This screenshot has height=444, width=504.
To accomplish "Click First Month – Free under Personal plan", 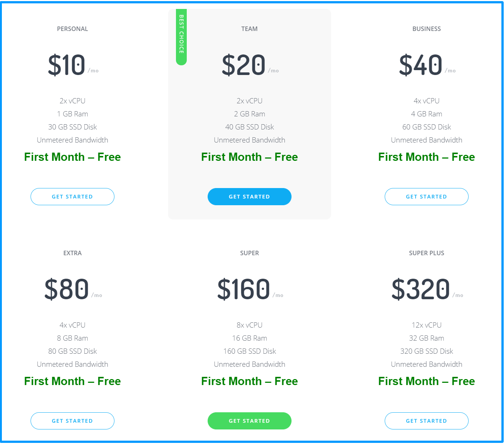I will pos(72,157).
